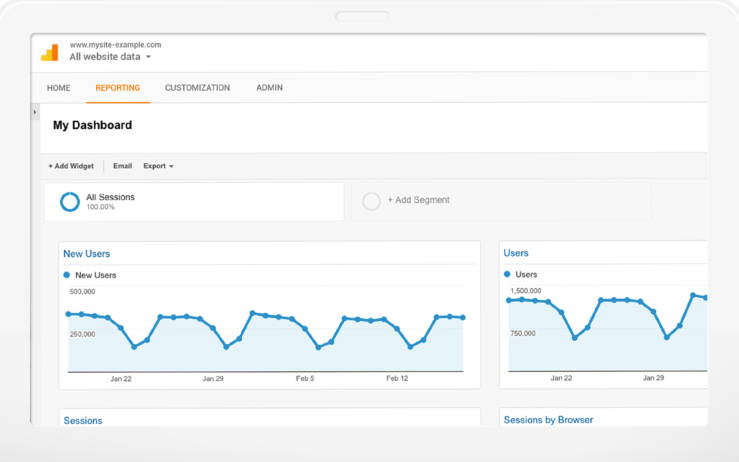
Task: Click the New Users legend blue dot
Action: 67,275
